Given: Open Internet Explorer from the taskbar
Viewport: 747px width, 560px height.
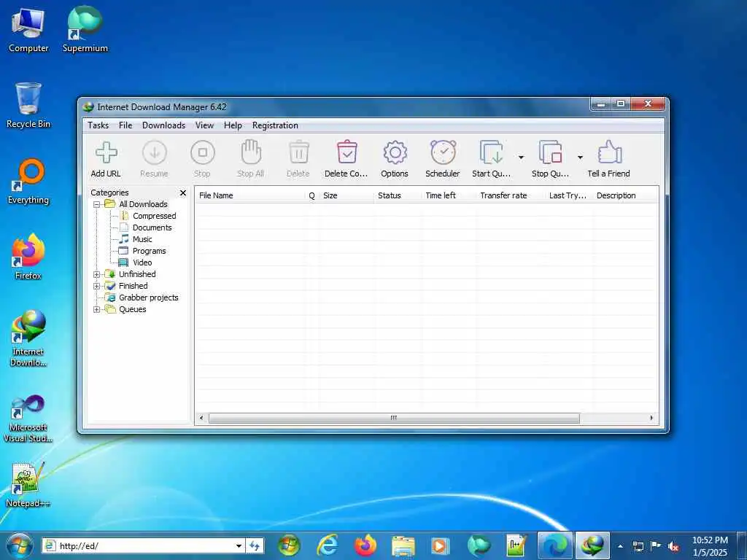Looking at the screenshot, I should pyautogui.click(x=328, y=545).
